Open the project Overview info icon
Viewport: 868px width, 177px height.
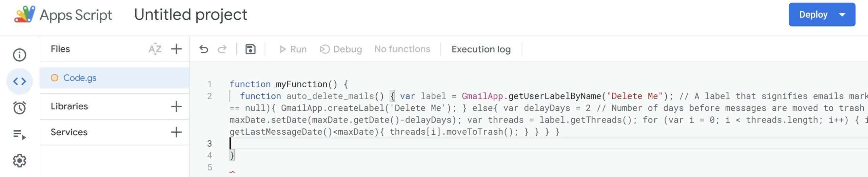pyautogui.click(x=19, y=55)
